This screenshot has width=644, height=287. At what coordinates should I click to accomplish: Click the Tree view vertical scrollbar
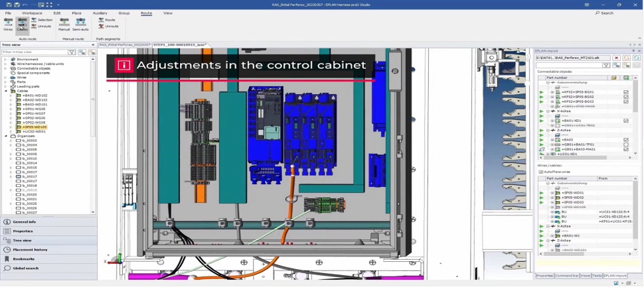(x=93, y=135)
